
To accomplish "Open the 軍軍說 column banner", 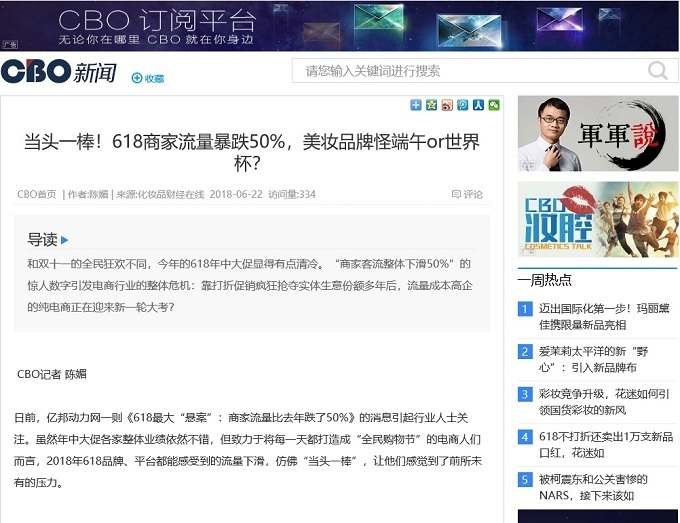I will tap(598, 134).
